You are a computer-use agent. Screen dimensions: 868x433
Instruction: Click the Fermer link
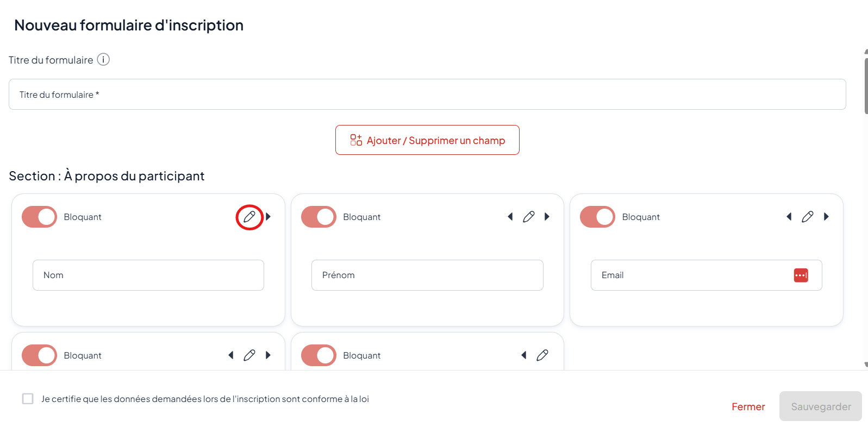click(748, 406)
